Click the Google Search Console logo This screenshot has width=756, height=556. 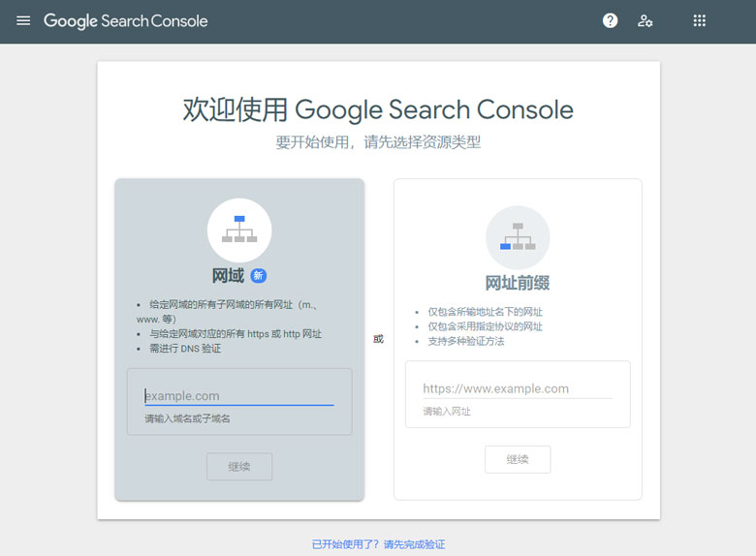[x=125, y=20]
